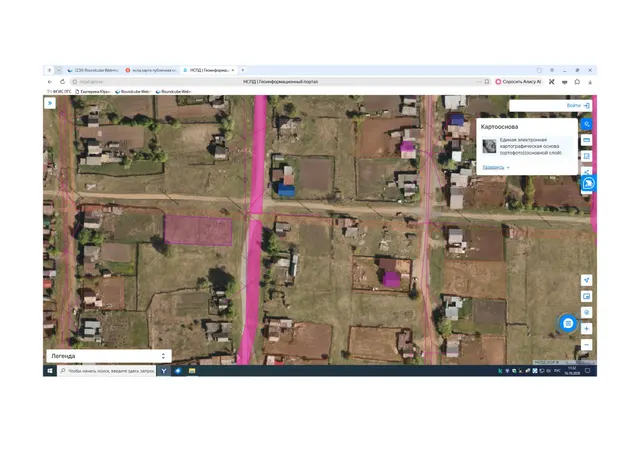The height and width of the screenshot is (453, 640).
Task: Close the НСПД Геоинформационный tab
Action: pyautogui.click(x=233, y=70)
